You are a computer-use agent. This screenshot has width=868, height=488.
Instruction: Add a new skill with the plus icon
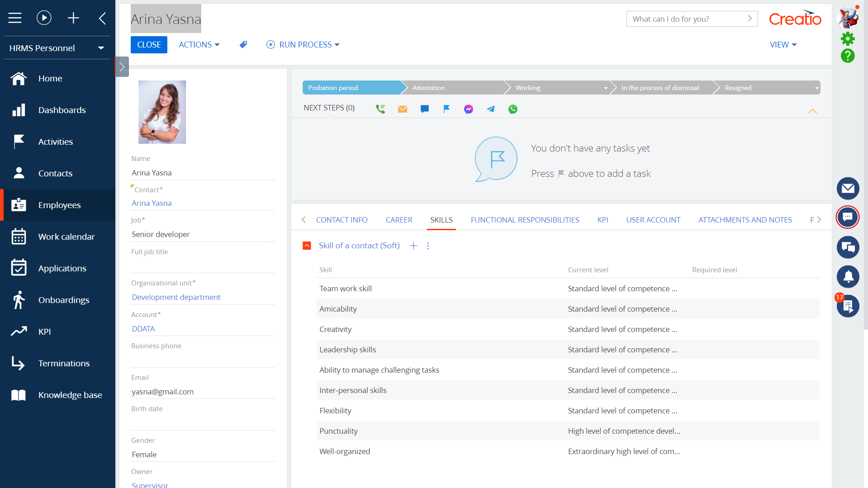413,246
